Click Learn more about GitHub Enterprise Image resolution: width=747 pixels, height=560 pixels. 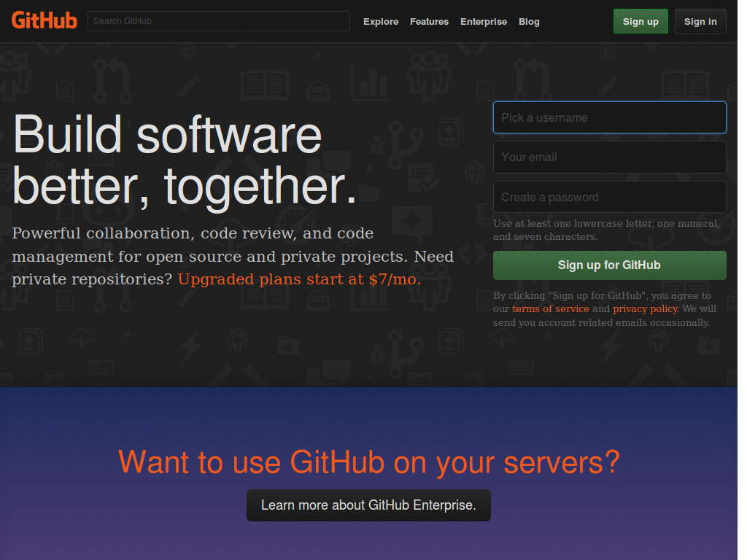click(x=368, y=505)
